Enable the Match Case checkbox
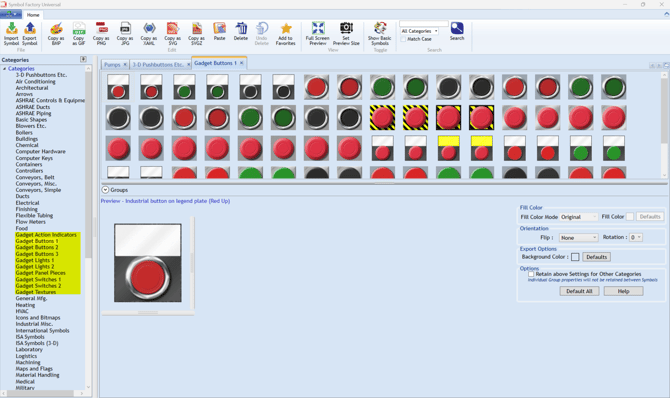 tap(403, 39)
